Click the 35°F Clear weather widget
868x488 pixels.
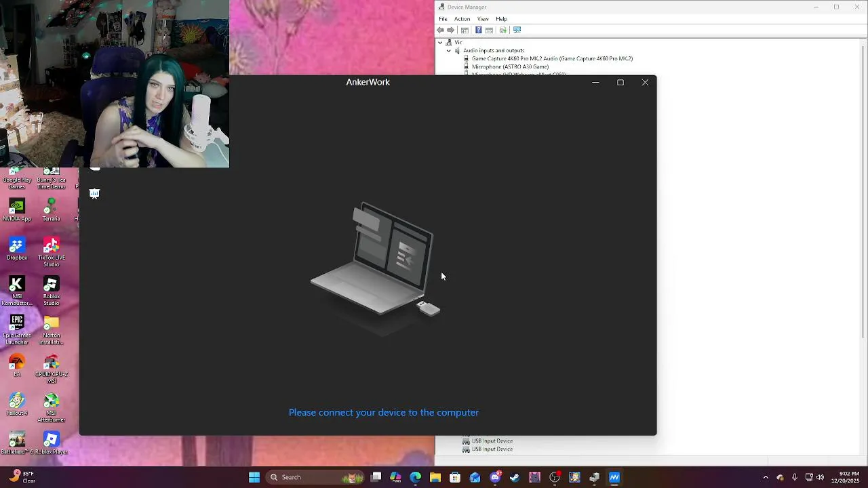[x=22, y=477]
